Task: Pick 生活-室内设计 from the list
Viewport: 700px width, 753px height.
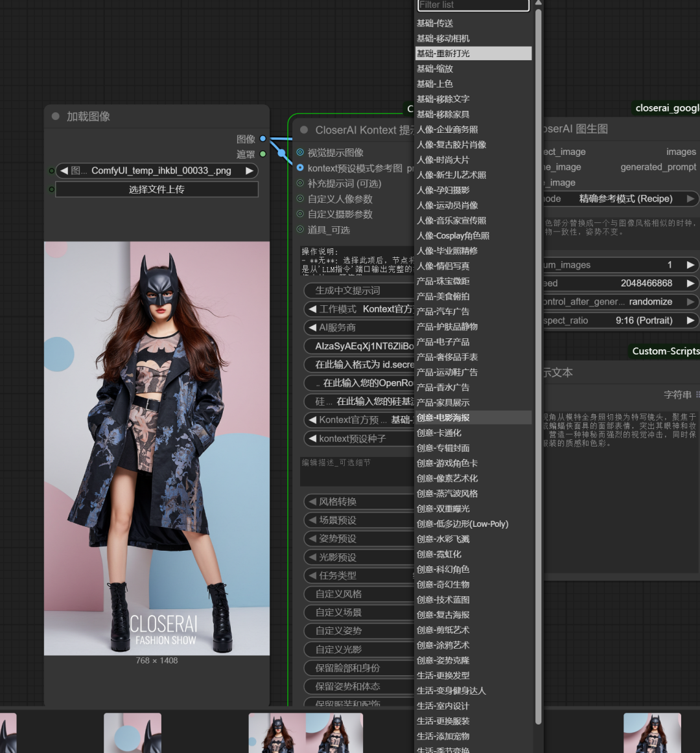Action: (x=473, y=706)
